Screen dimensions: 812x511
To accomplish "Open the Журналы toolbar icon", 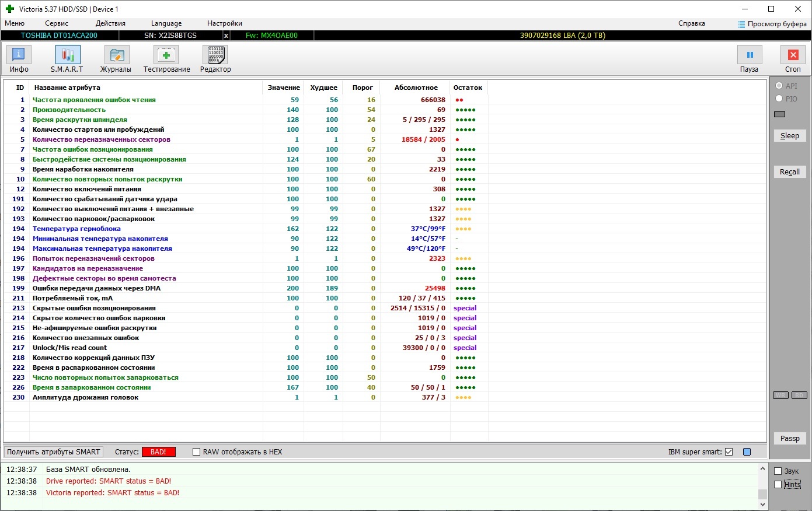I will tap(117, 55).
